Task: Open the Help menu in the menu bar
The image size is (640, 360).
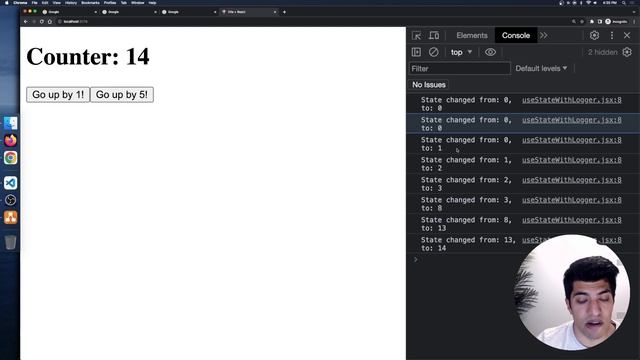Action: coord(152,2)
